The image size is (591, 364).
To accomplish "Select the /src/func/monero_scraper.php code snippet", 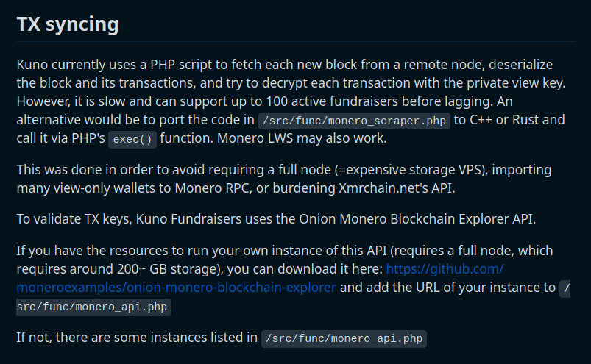I will [354, 121].
